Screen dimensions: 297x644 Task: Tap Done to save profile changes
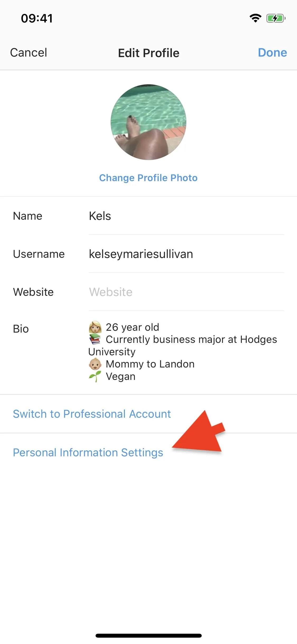272,53
